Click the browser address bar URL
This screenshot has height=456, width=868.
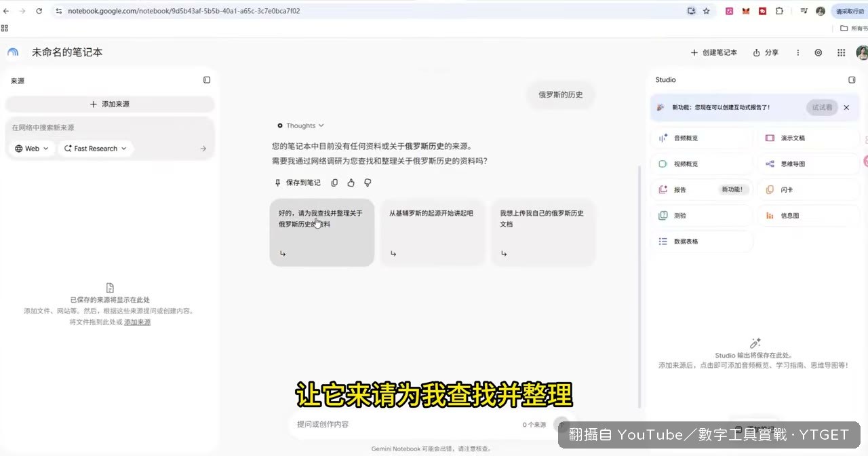click(x=184, y=11)
